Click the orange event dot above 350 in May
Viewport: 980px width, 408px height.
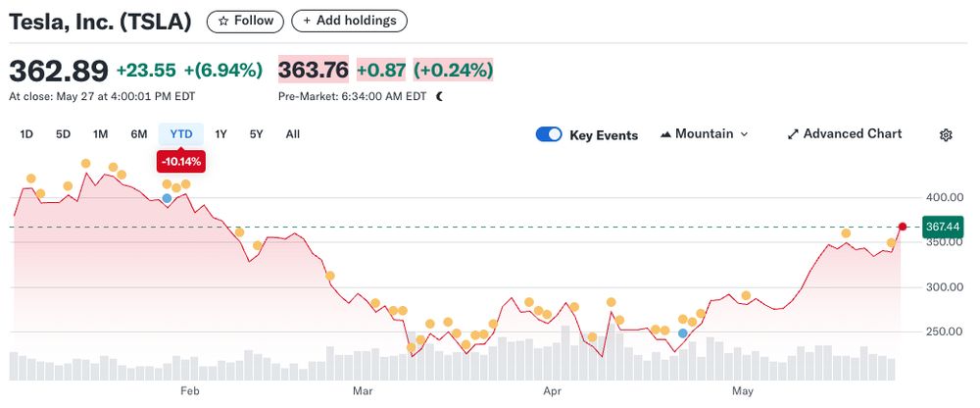click(846, 233)
